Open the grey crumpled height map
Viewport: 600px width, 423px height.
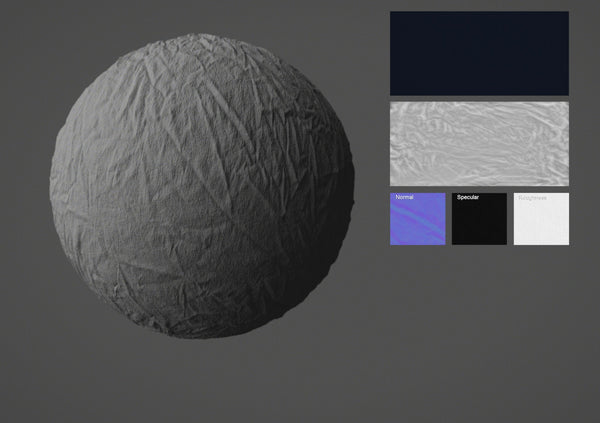click(x=479, y=143)
